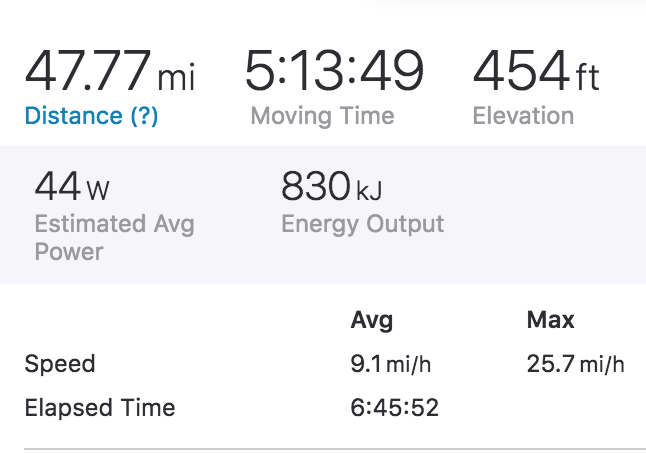Click the Avg column header

[372, 320]
